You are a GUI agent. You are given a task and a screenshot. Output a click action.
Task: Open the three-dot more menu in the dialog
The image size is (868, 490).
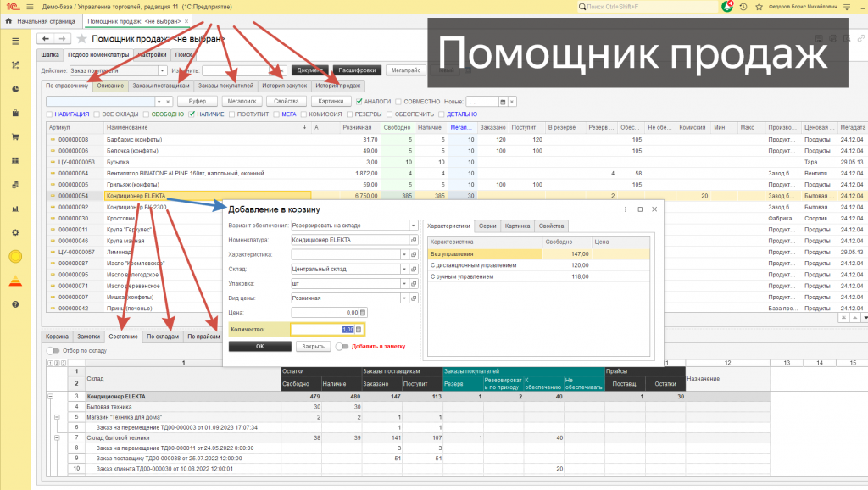point(626,209)
